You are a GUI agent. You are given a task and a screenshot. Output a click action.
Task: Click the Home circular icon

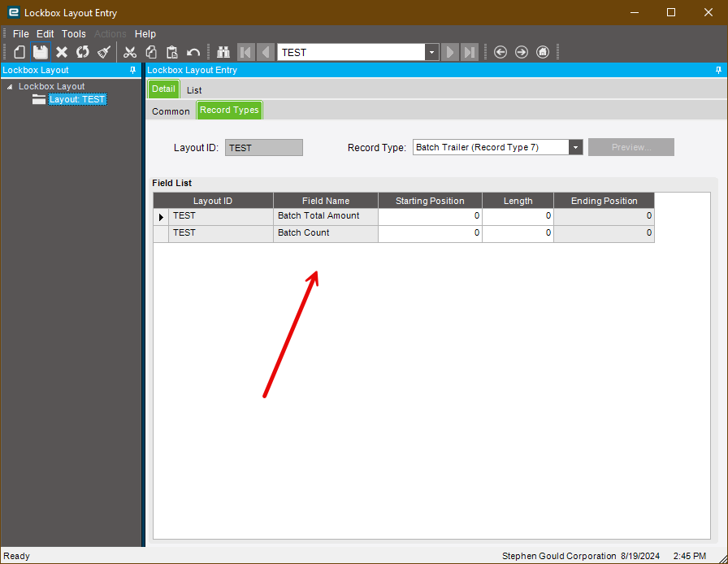543,52
